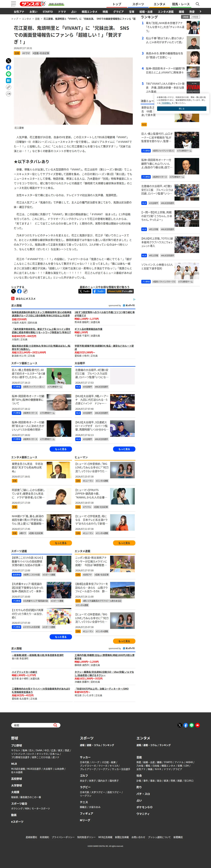Click もっと見る under スポーツ連載
This screenshot has height=868, width=211.
coord(61,637)
